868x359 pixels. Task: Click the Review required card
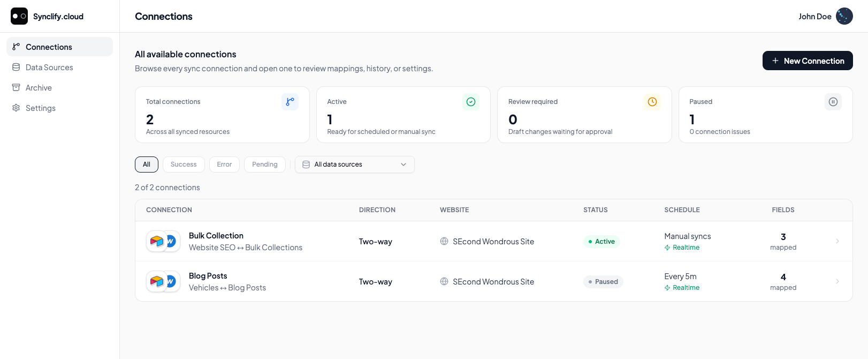tap(584, 115)
